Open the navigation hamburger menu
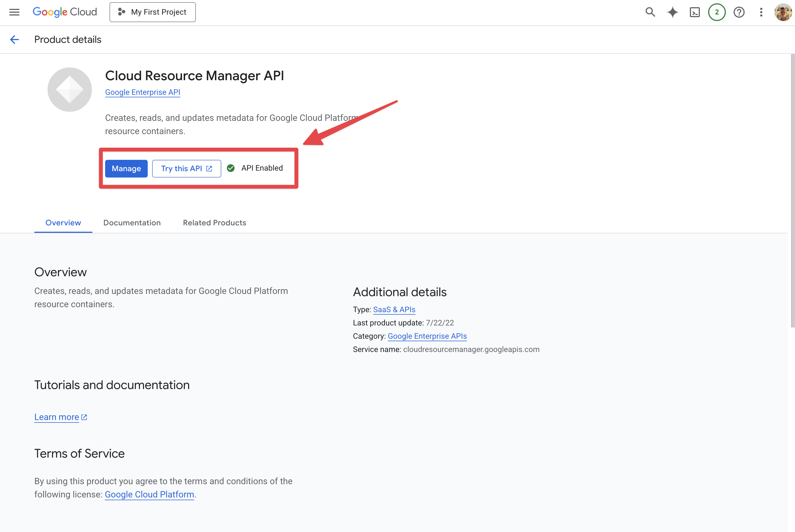This screenshot has height=532, width=795. coord(14,12)
